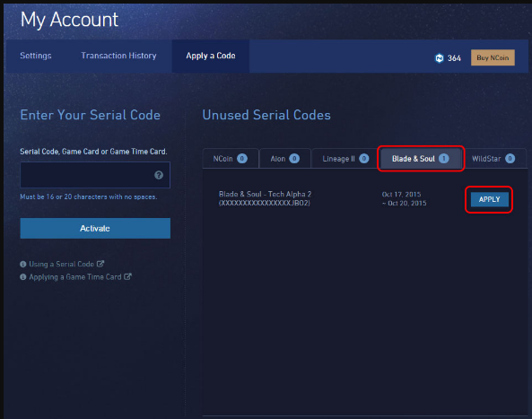
Task: Switch to the Lineage II codes tab
Action: (x=345, y=159)
